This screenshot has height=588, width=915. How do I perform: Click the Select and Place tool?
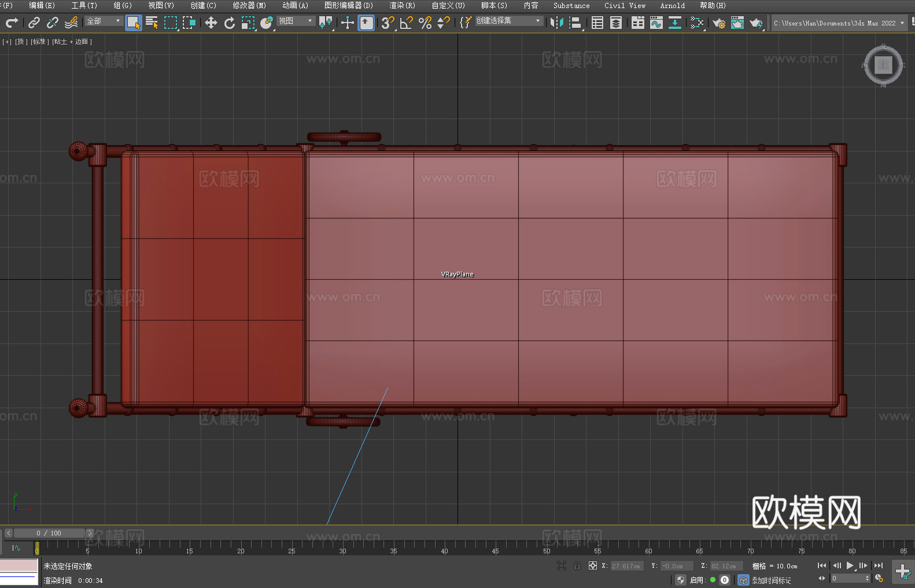[x=267, y=23]
